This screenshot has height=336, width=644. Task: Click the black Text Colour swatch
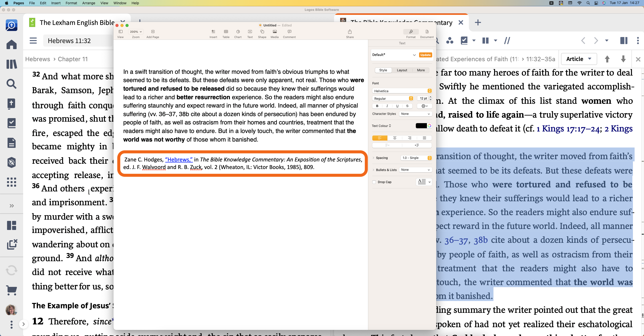tap(421, 126)
